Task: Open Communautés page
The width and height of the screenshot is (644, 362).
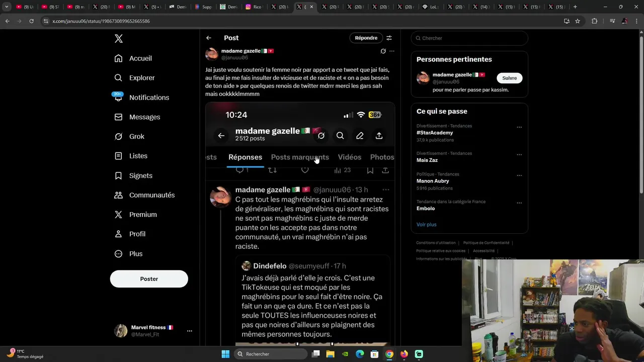Action: [144, 195]
